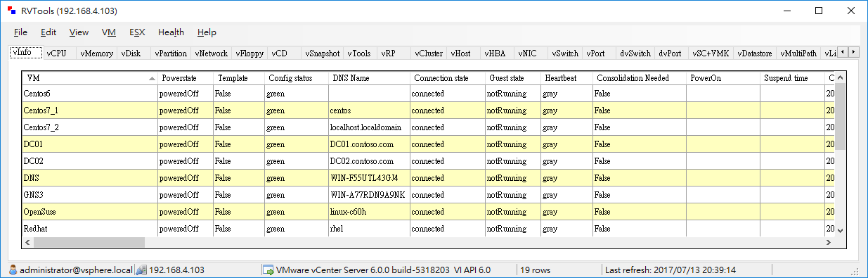Click the administrator user icon in status bar
Viewport: 868px width, 278px height.
coord(13,270)
